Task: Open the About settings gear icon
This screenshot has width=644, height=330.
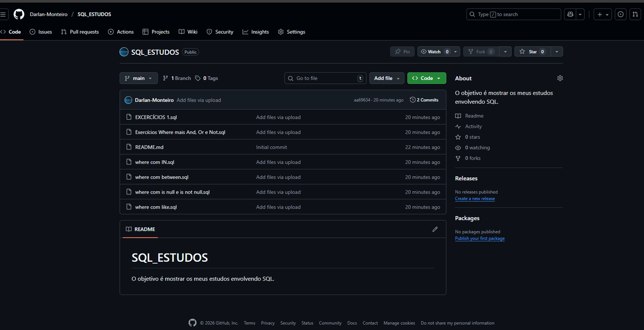Action: pyautogui.click(x=560, y=78)
